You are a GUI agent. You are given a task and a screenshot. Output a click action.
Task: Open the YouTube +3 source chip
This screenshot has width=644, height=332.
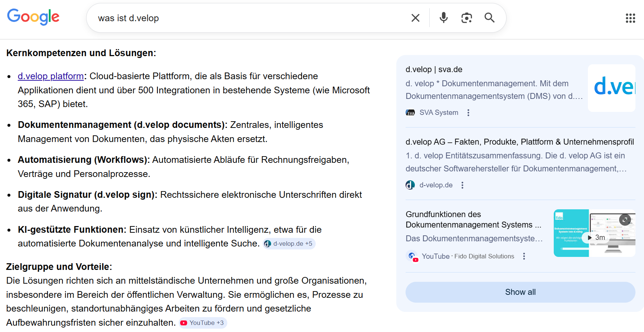202,323
